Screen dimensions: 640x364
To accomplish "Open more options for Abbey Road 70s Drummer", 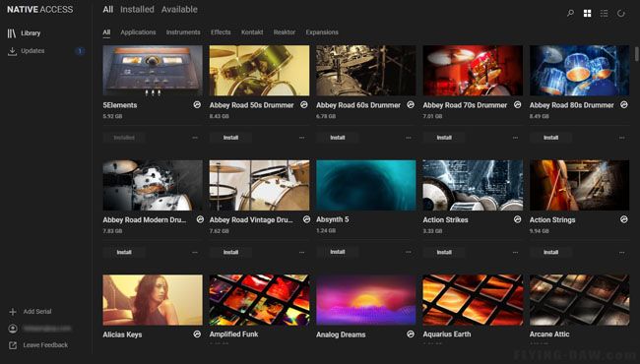I will 515,138.
